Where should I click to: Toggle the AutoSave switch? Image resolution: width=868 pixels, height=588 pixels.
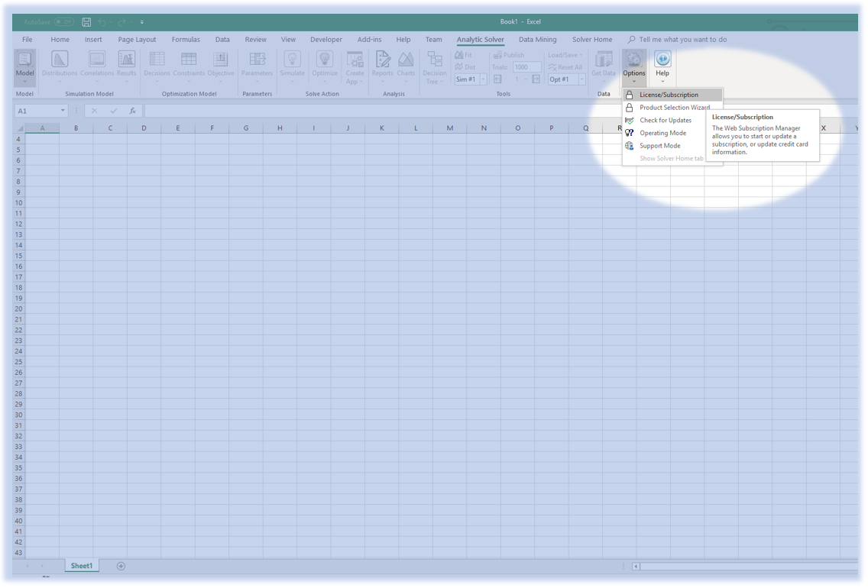pyautogui.click(x=64, y=22)
